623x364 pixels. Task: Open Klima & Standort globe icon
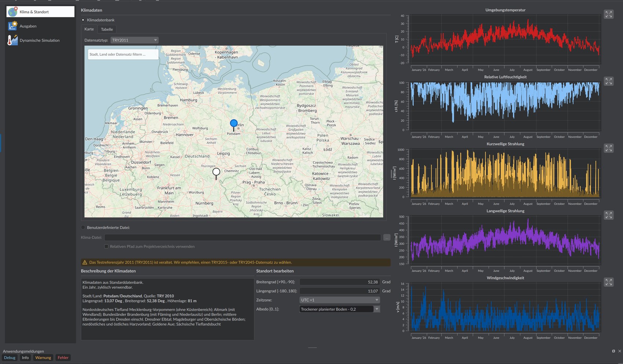click(13, 12)
